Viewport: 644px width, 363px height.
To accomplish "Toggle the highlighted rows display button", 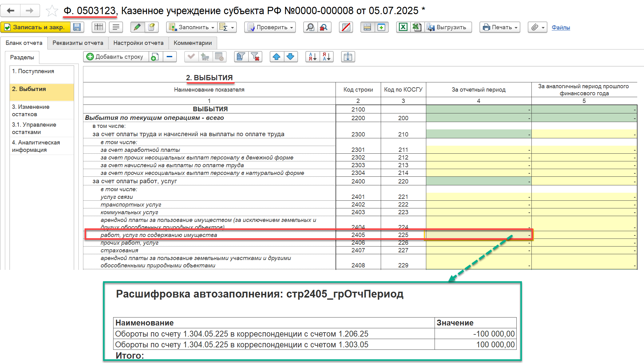I will point(367,27).
